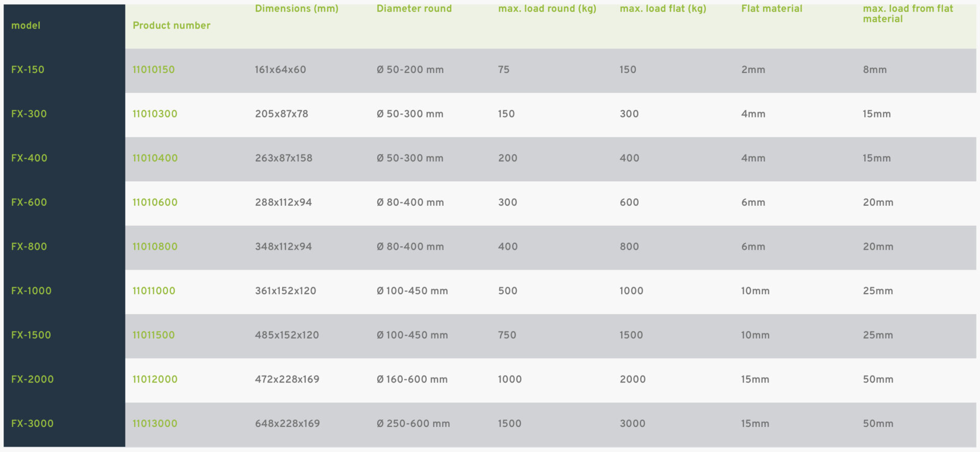Click the Dimensions (mm) column header
The image size is (980, 452).
coord(297,9)
